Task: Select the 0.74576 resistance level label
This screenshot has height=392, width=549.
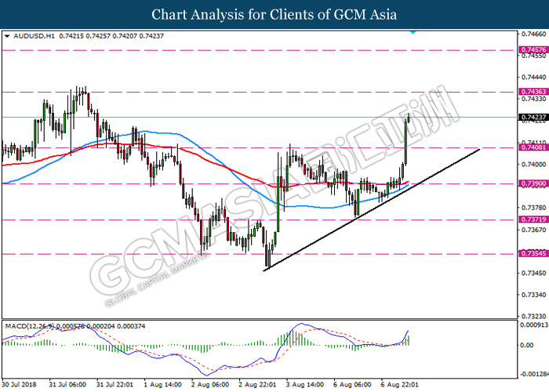Action: click(533, 49)
